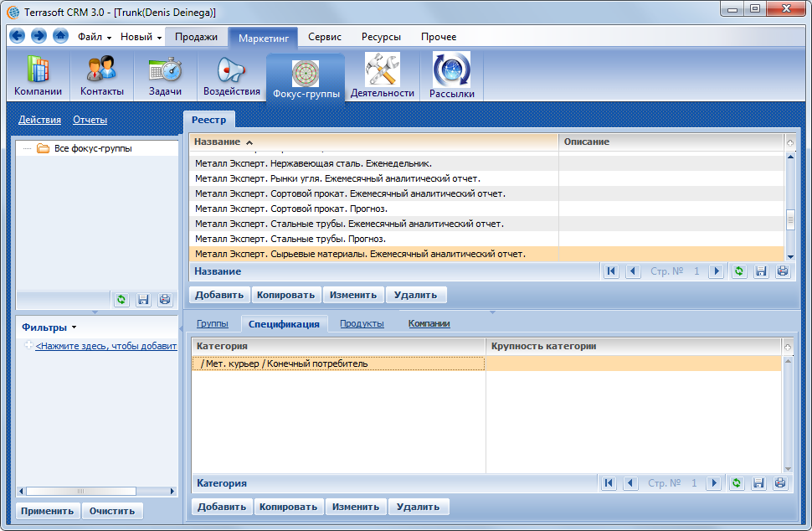Jump to first page of the Реестр grid
The width and height of the screenshot is (812, 531).
coord(612,271)
